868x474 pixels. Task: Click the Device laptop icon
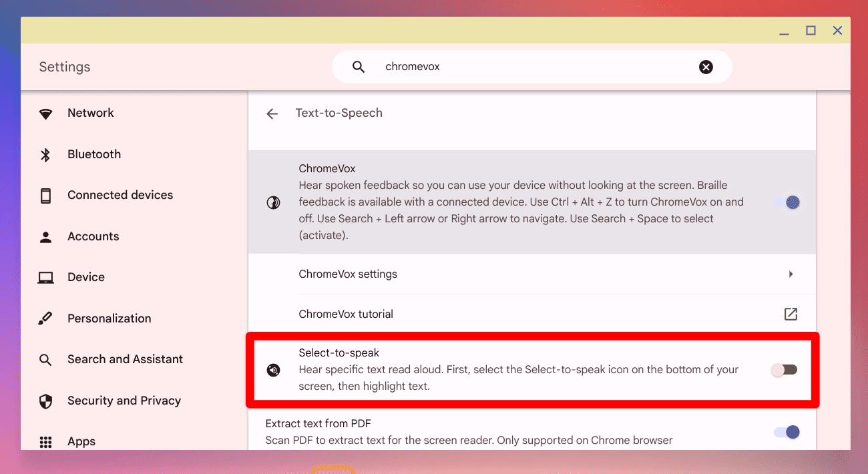(45, 278)
